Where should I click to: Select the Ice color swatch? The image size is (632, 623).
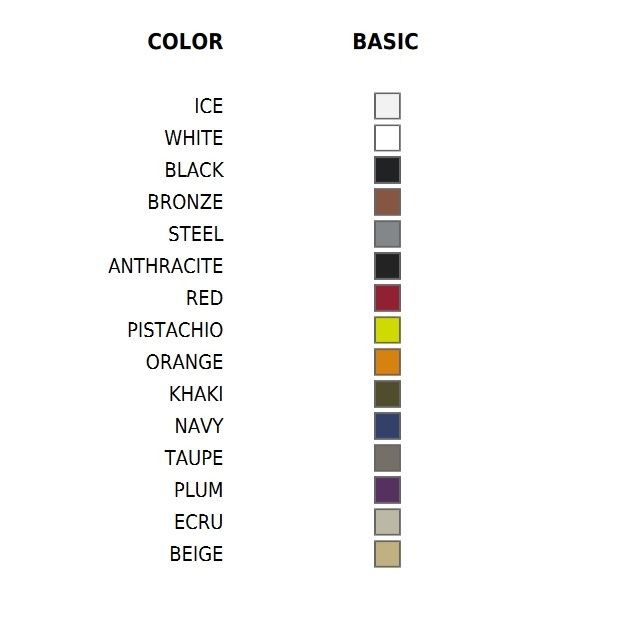(387, 106)
